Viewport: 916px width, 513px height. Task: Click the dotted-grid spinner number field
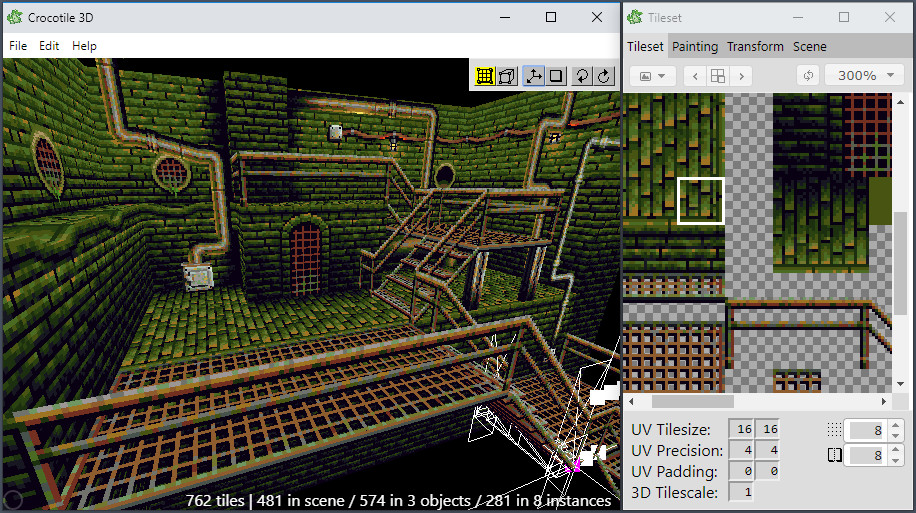pos(866,431)
